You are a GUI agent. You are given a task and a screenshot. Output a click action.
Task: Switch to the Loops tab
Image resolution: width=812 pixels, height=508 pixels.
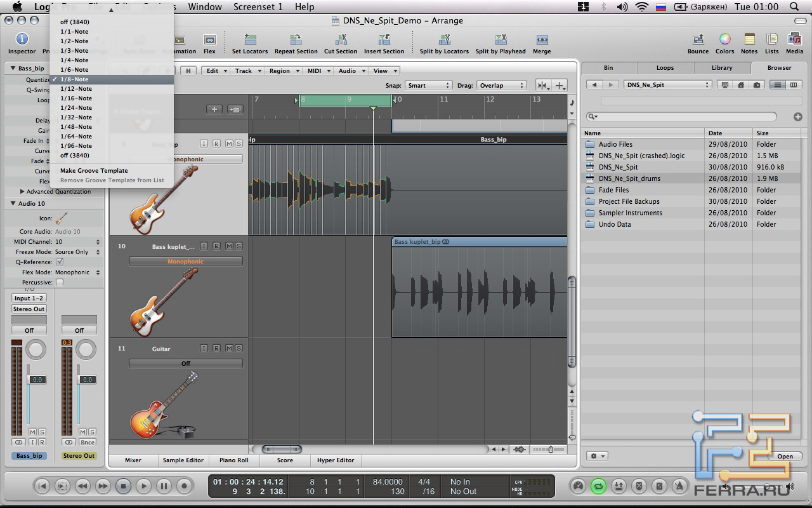[x=665, y=67]
